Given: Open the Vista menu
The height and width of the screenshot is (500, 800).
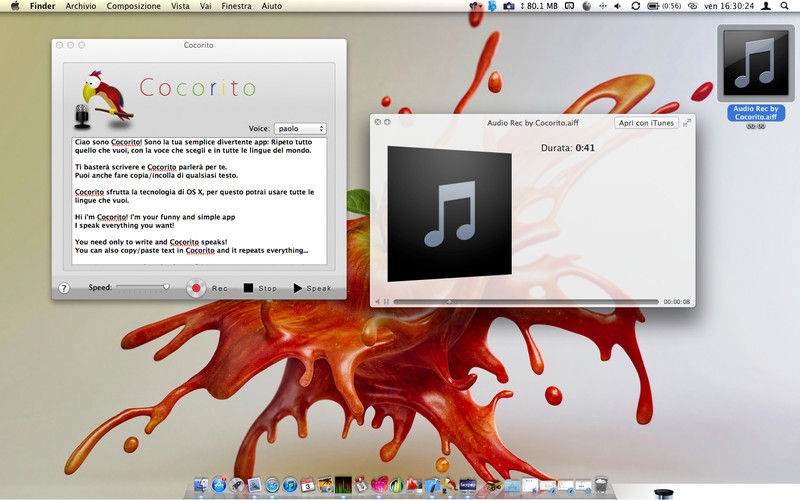Looking at the screenshot, I should coord(180,6).
